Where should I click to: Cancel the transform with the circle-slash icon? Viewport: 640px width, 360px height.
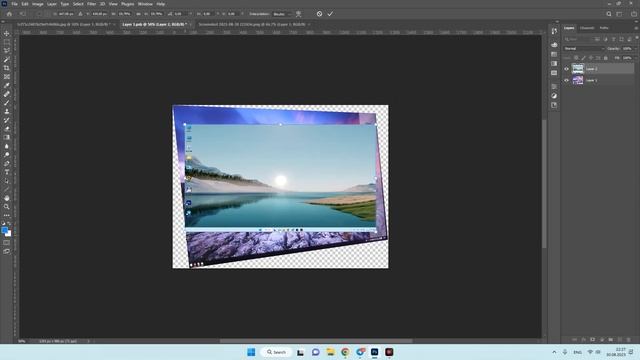[x=319, y=14]
